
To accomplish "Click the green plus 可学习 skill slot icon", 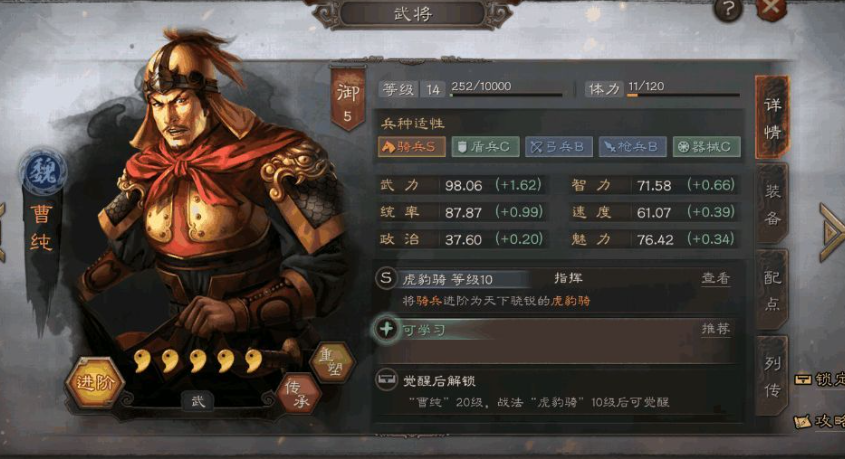I will 386,329.
